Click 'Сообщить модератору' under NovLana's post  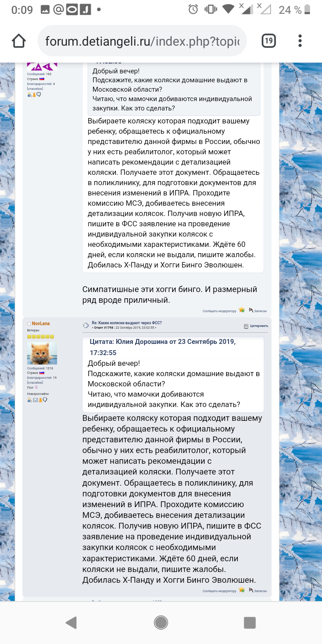pos(219,591)
